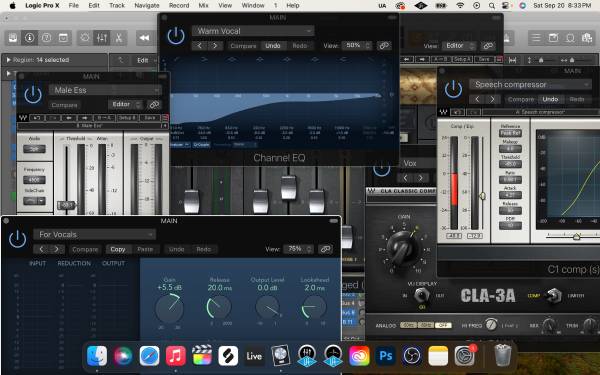Open the Editors scissors button
This screenshot has width=600, height=375.
119,38
